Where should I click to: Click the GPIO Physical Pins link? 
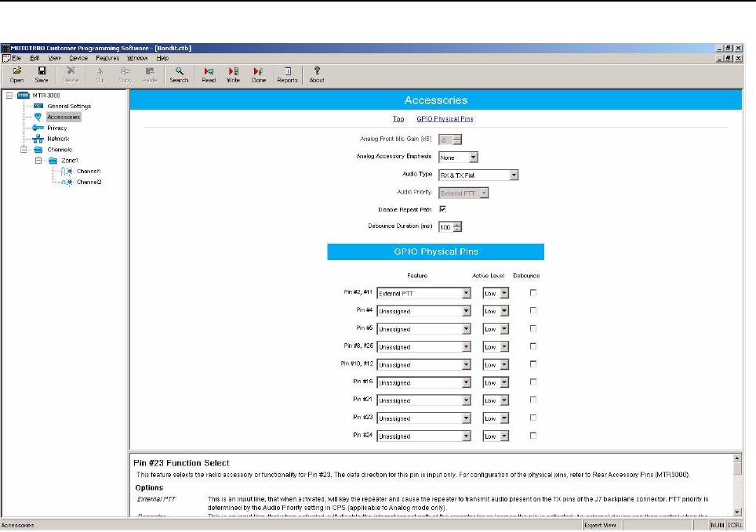tap(445, 118)
